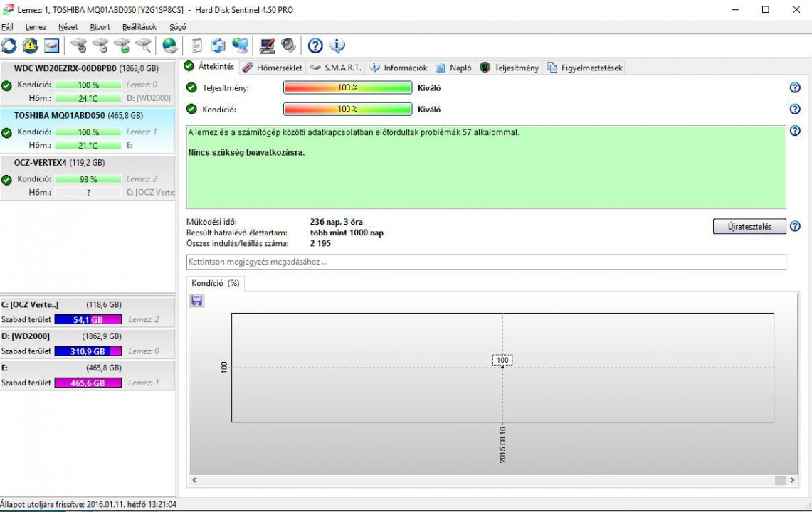This screenshot has width=812, height=512.
Task: Click OCZ-VERTEX4 Kondíció 93 % bar
Action: [x=88, y=179]
